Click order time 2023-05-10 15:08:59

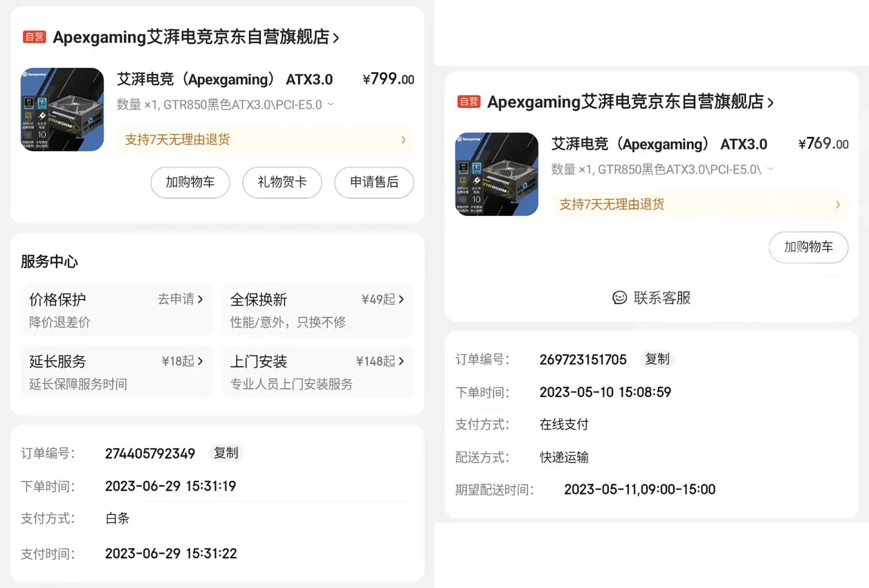[x=605, y=392]
